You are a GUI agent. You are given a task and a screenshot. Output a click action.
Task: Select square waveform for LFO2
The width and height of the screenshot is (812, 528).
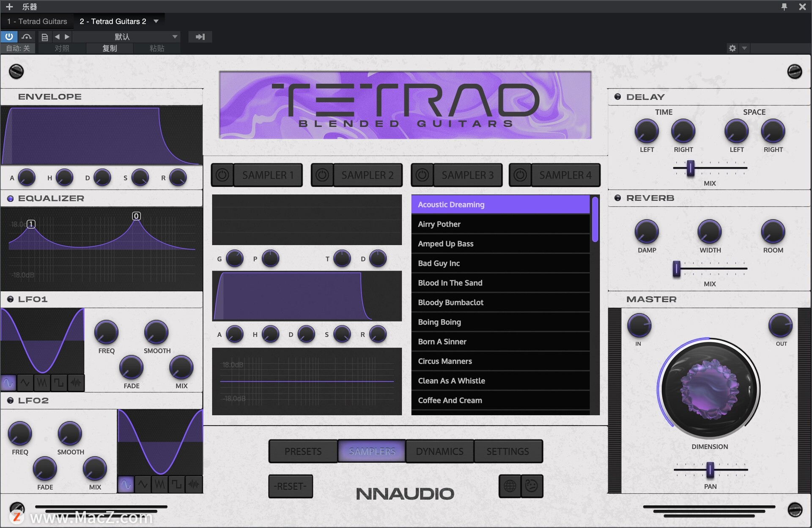[x=177, y=484]
